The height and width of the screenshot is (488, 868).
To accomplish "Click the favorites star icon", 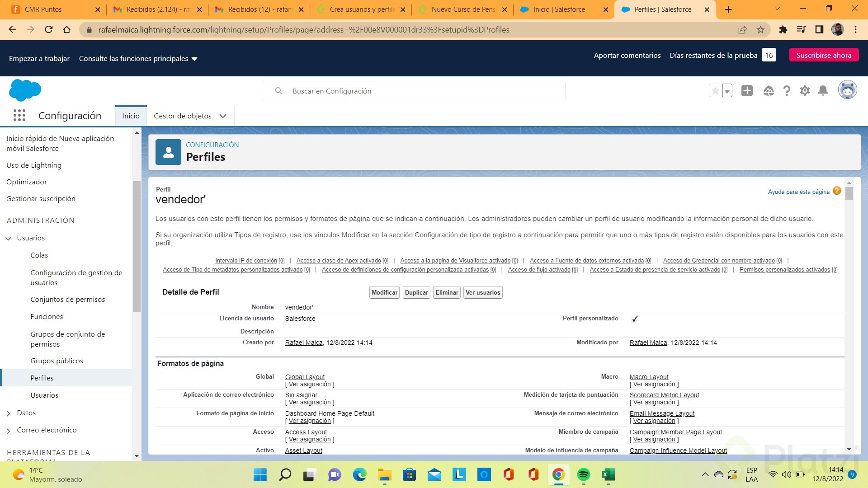I will point(715,91).
